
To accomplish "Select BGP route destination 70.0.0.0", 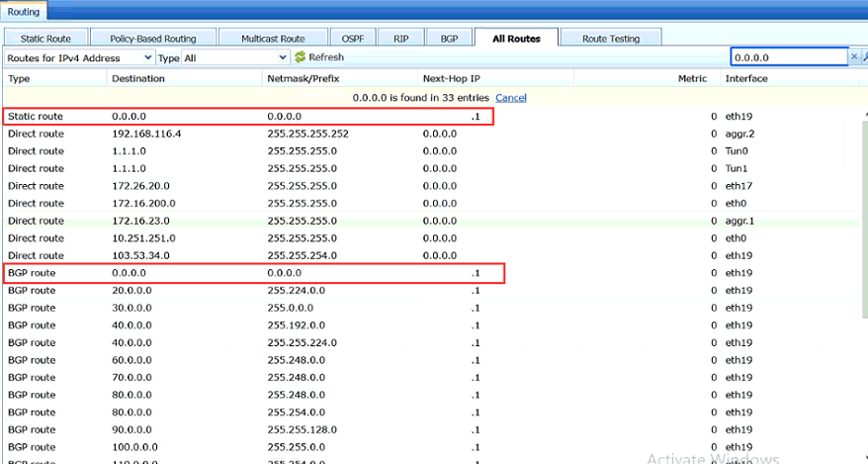I will tap(131, 378).
